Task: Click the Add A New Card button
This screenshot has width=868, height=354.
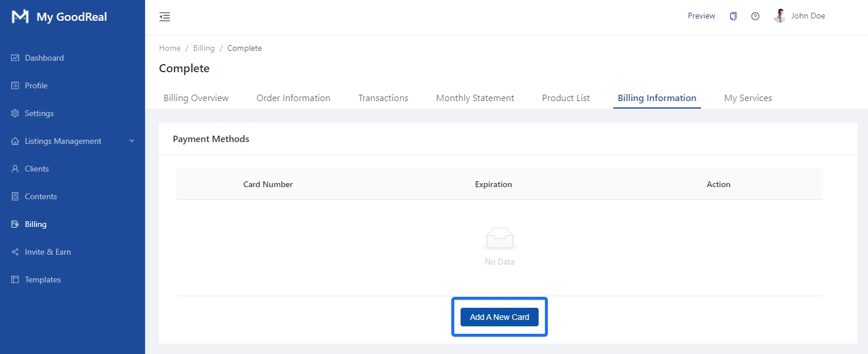Action: click(x=499, y=316)
